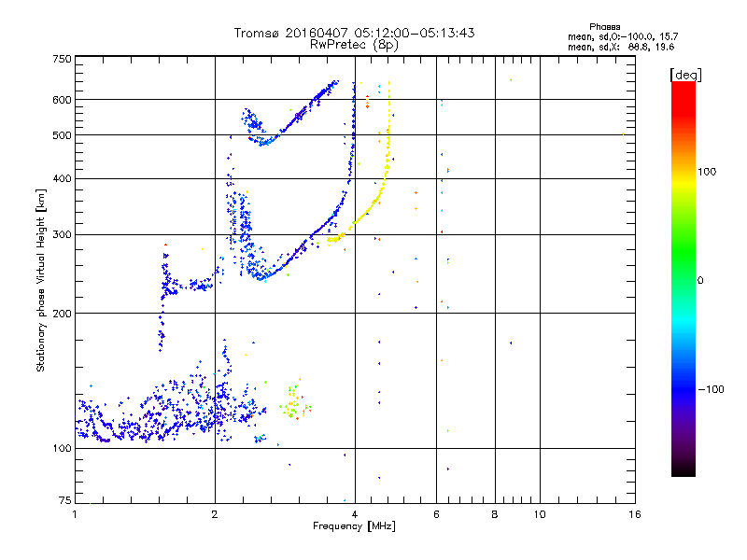Click the '750' y-axis tick label
Image resolution: width=747 pixels, height=560 pixels.
[x=62, y=59]
